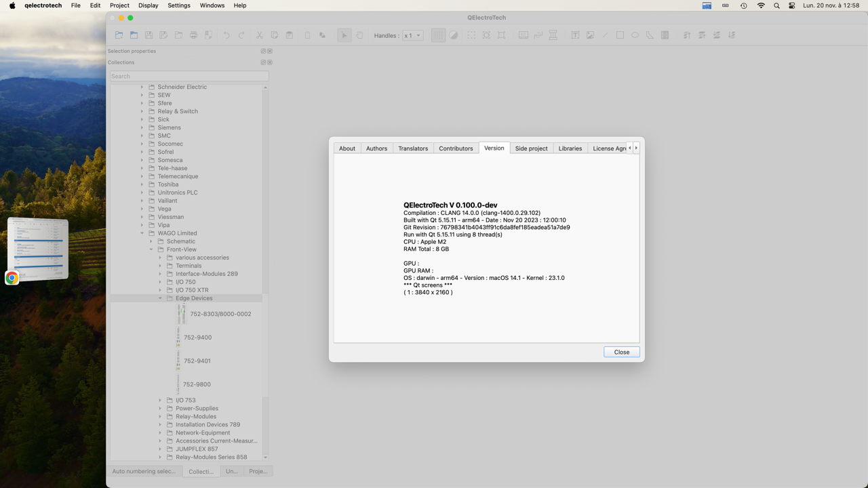Collapse the WAGO Limited folder
The height and width of the screenshot is (488, 868).
[x=142, y=233]
